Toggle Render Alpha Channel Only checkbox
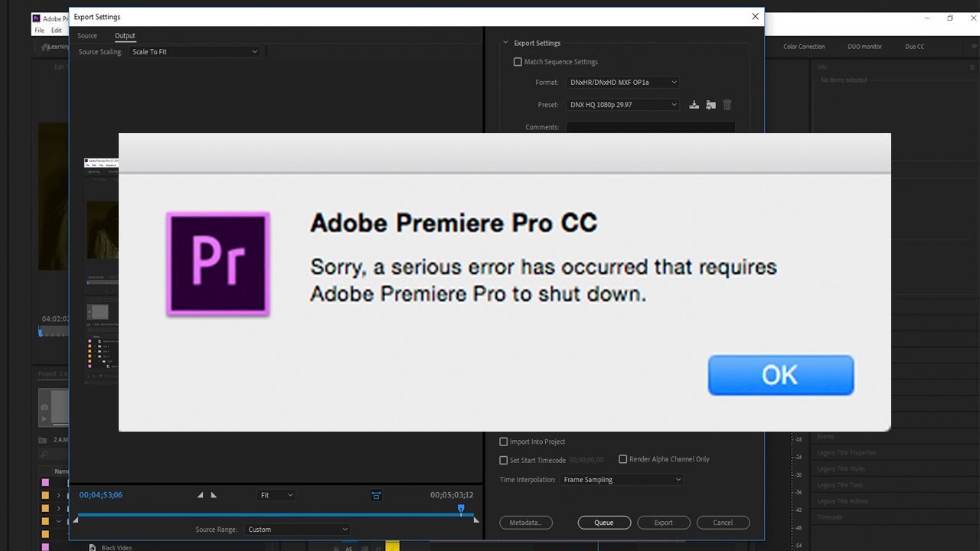This screenshot has width=980, height=551. (x=623, y=459)
